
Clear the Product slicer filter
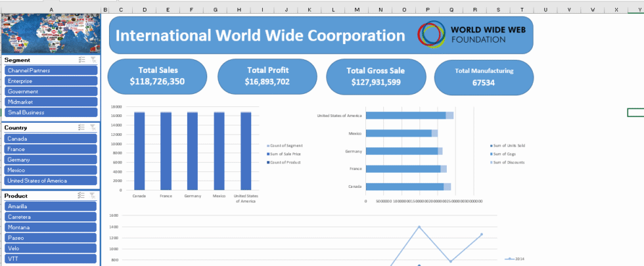tap(93, 195)
